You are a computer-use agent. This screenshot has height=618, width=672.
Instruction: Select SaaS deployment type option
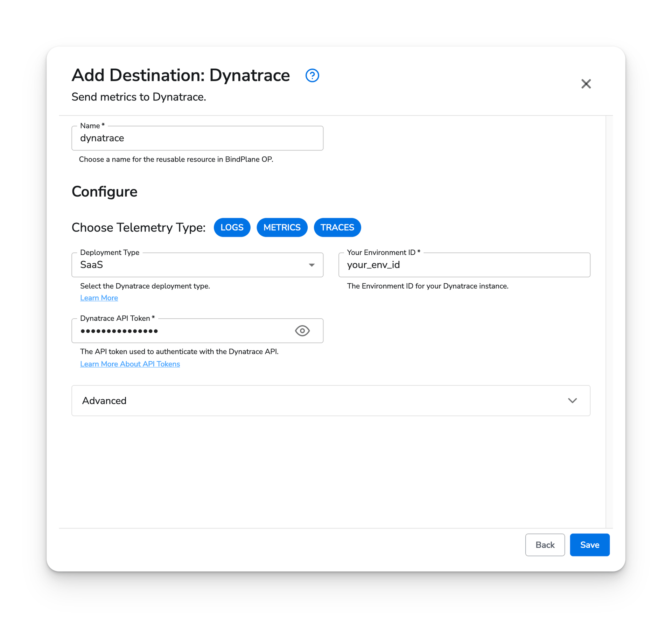tap(197, 265)
